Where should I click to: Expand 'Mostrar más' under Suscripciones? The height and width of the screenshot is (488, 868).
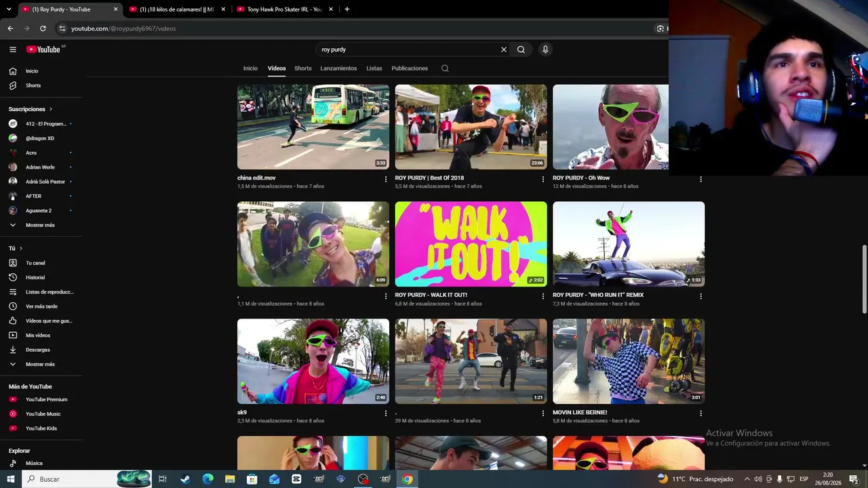click(x=41, y=225)
